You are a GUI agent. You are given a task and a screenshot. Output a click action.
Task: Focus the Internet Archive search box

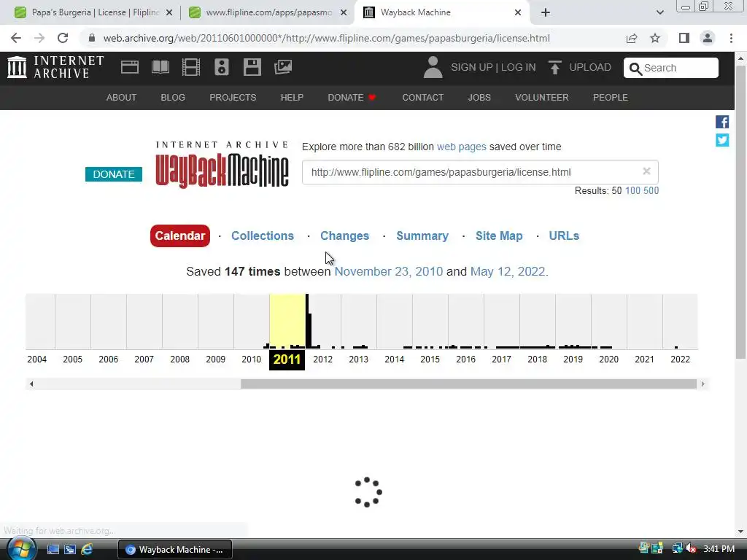point(671,68)
